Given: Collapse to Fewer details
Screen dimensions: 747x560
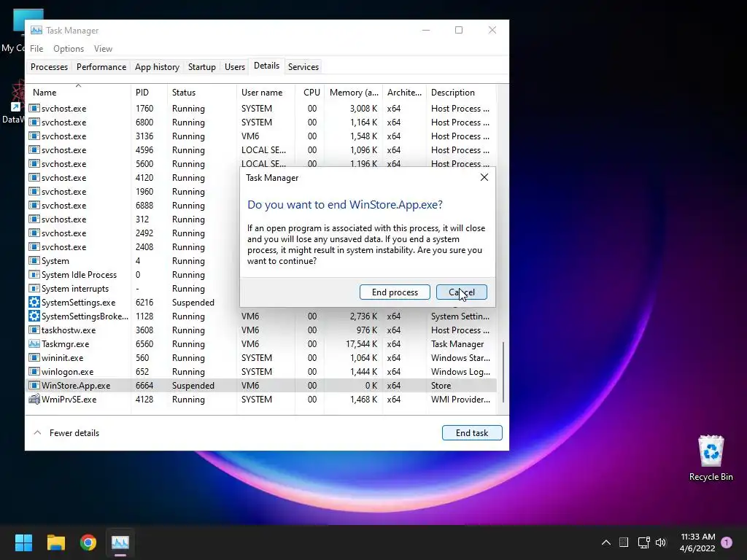Looking at the screenshot, I should click(66, 433).
